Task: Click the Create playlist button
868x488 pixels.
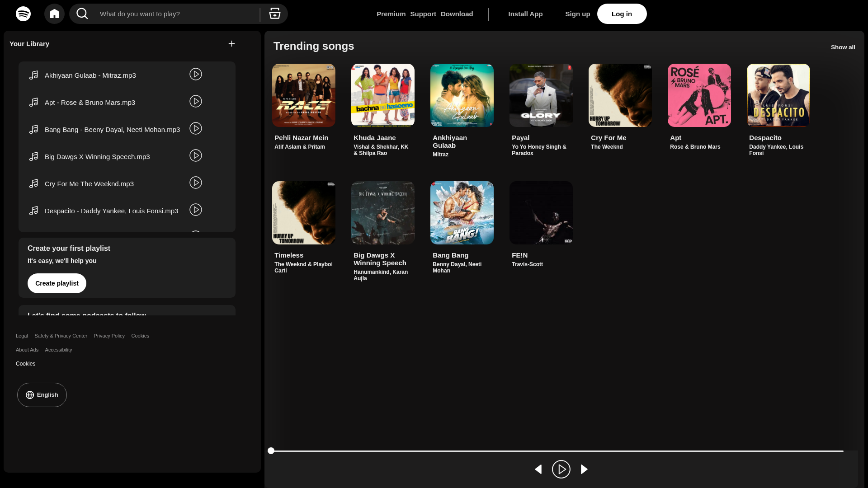Action: click(57, 283)
